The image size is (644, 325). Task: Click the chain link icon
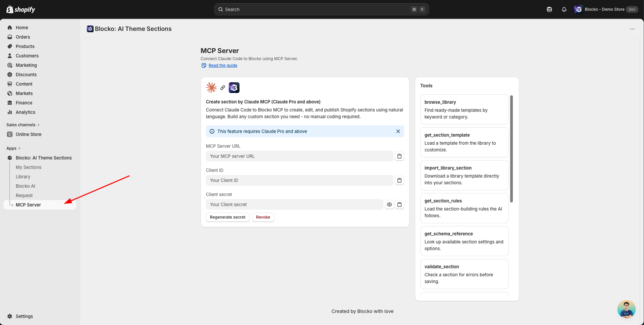point(223,88)
